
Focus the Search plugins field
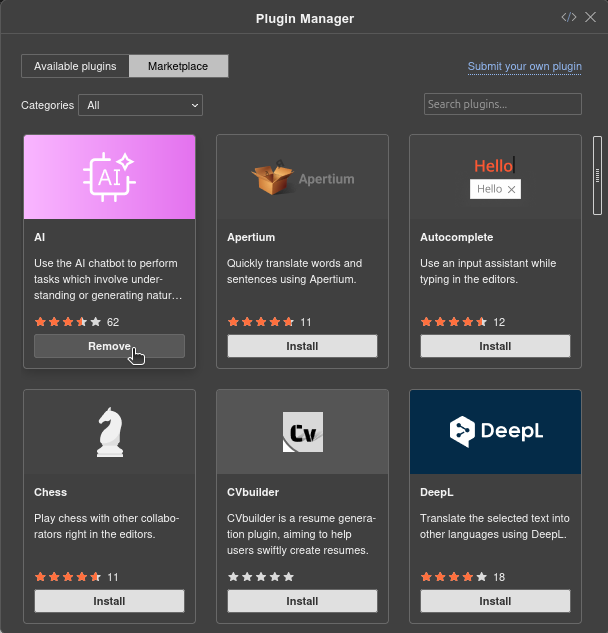coord(503,104)
